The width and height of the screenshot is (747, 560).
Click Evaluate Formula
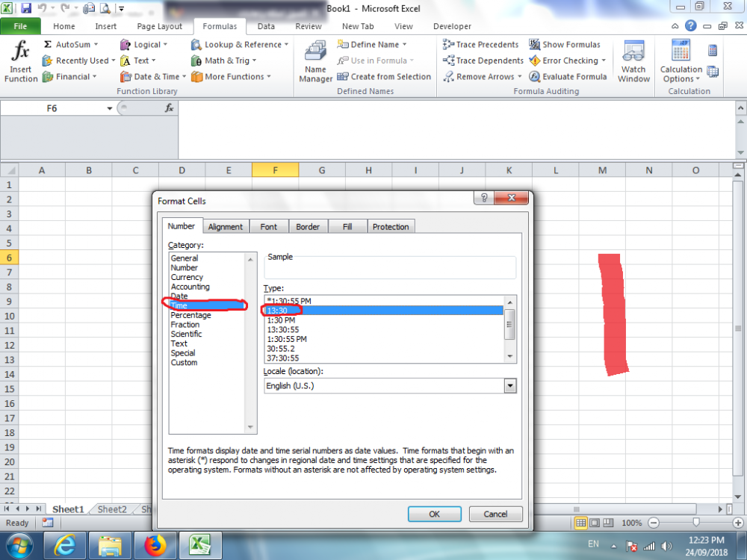click(x=568, y=77)
